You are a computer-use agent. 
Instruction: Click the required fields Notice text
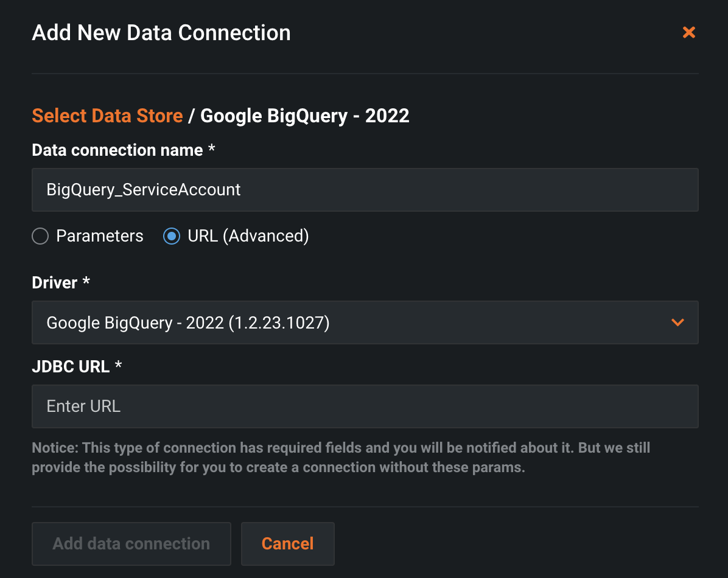tap(341, 458)
